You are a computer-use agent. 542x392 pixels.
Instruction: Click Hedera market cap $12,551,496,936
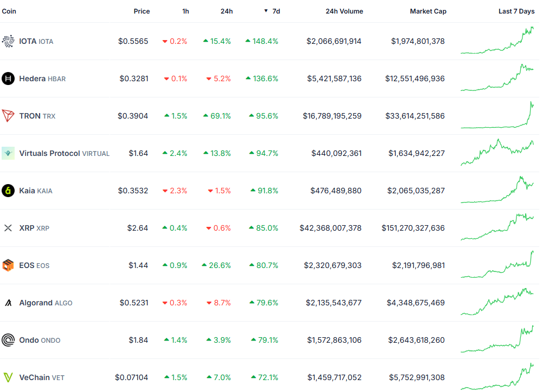[x=415, y=79]
